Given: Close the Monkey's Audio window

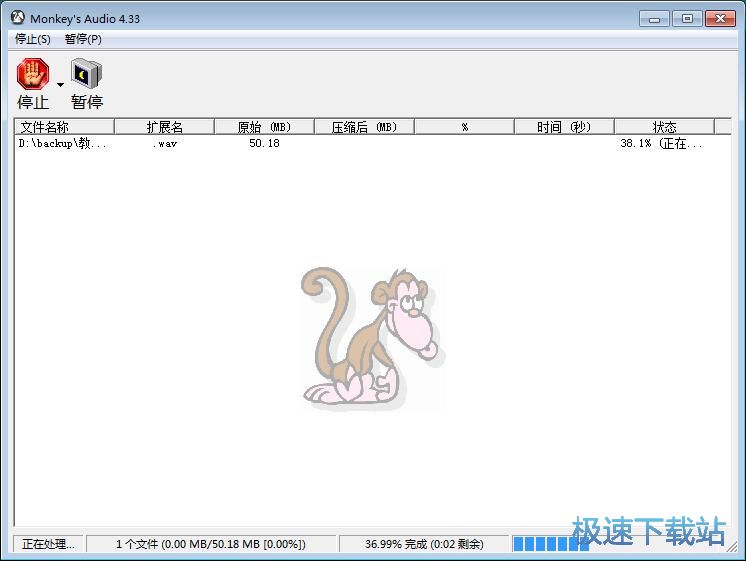Looking at the screenshot, I should 720,19.
